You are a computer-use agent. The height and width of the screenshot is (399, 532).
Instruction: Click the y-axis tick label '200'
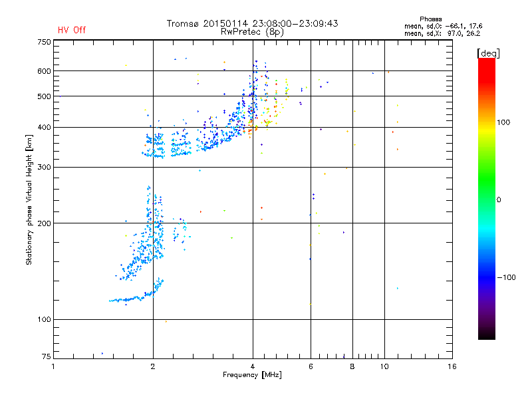pos(44,223)
